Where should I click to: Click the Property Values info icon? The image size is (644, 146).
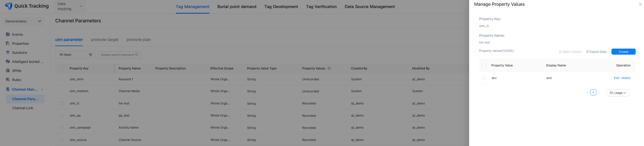(329, 68)
